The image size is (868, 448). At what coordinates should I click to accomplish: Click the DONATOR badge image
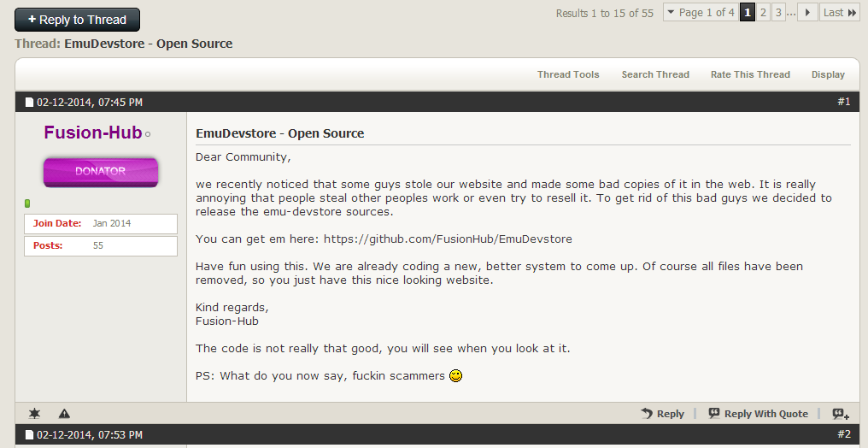click(x=101, y=172)
